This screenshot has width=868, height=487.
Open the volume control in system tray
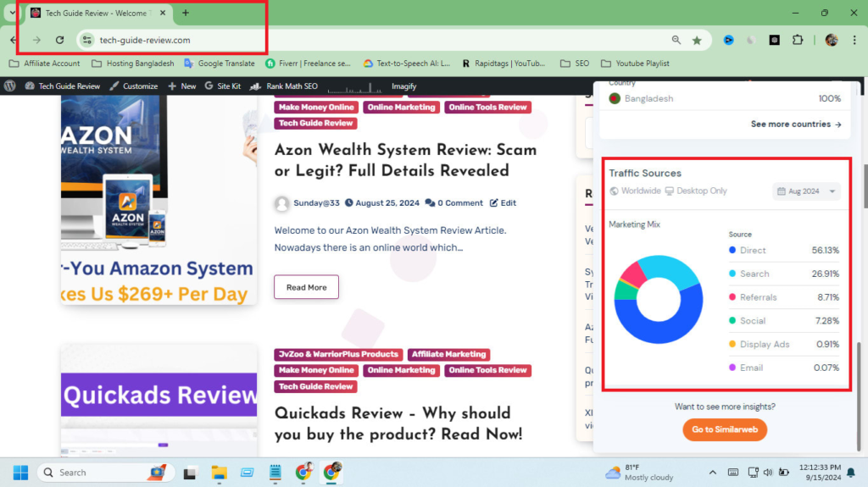click(x=768, y=473)
